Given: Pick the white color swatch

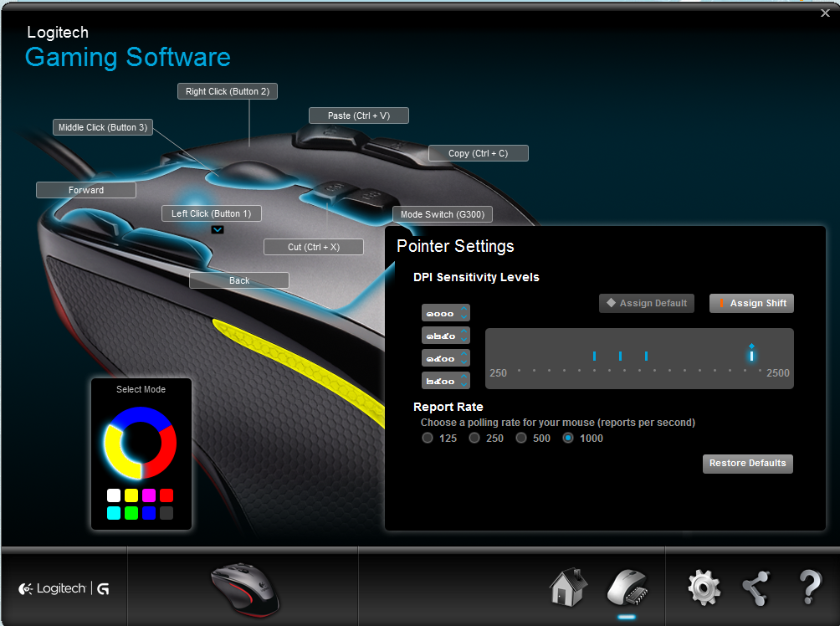Looking at the screenshot, I should click(x=114, y=495).
